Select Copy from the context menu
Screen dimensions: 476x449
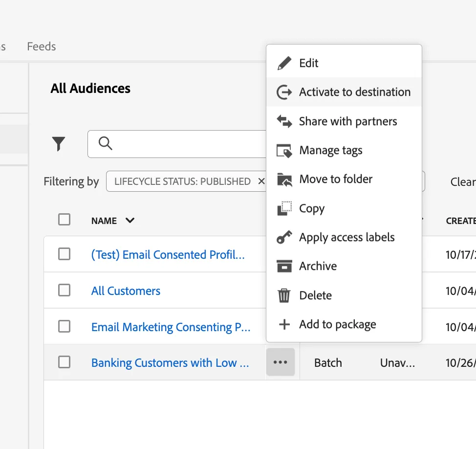point(344,208)
